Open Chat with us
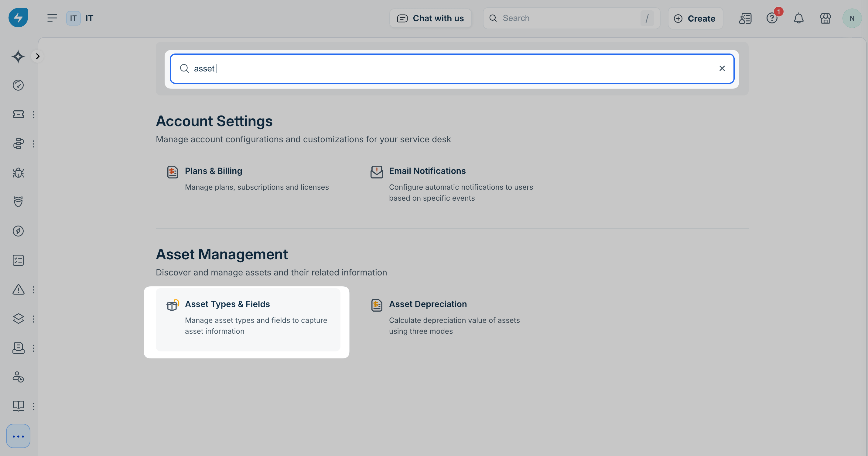 [x=430, y=18]
